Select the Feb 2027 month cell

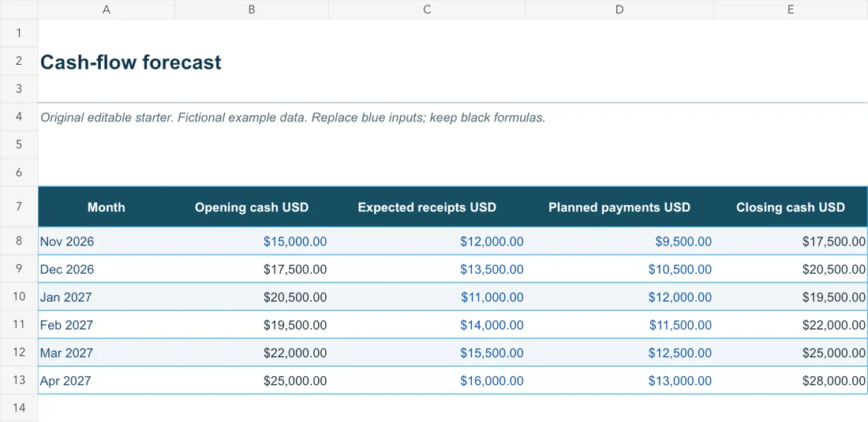point(107,325)
